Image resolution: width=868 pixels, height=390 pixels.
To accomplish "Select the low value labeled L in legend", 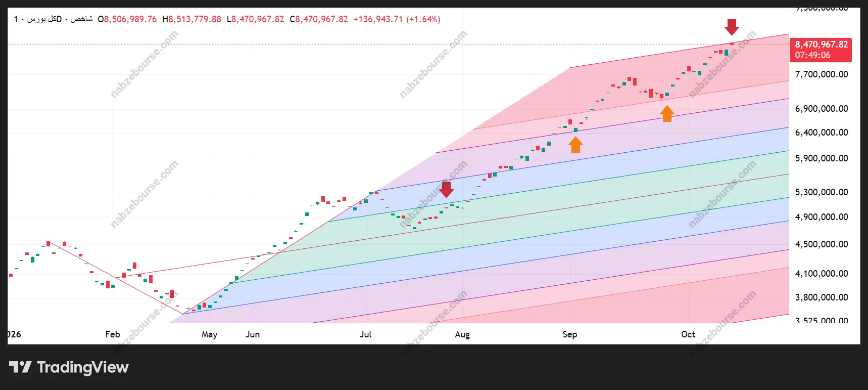I will 256,19.
